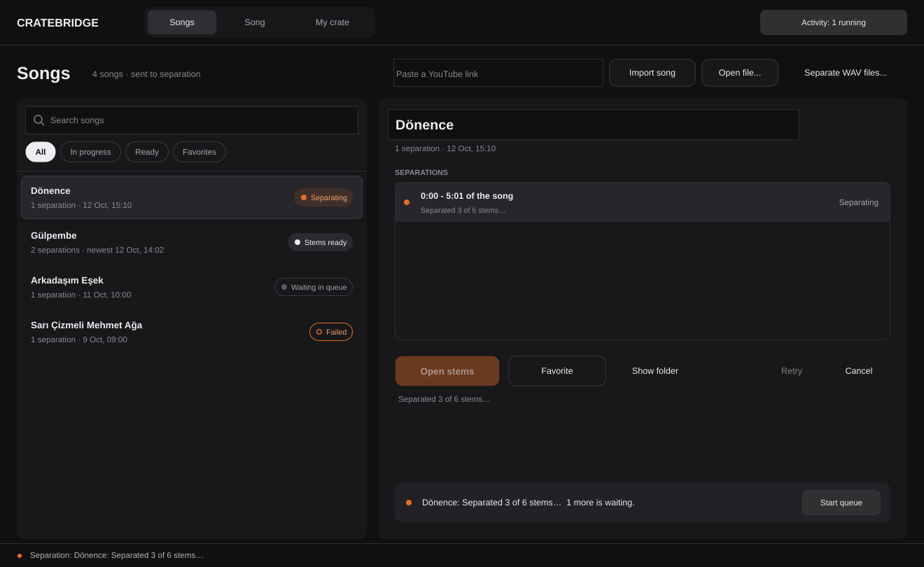Image resolution: width=924 pixels, height=567 pixels.
Task: Select the All filter chip
Action: tap(41, 152)
